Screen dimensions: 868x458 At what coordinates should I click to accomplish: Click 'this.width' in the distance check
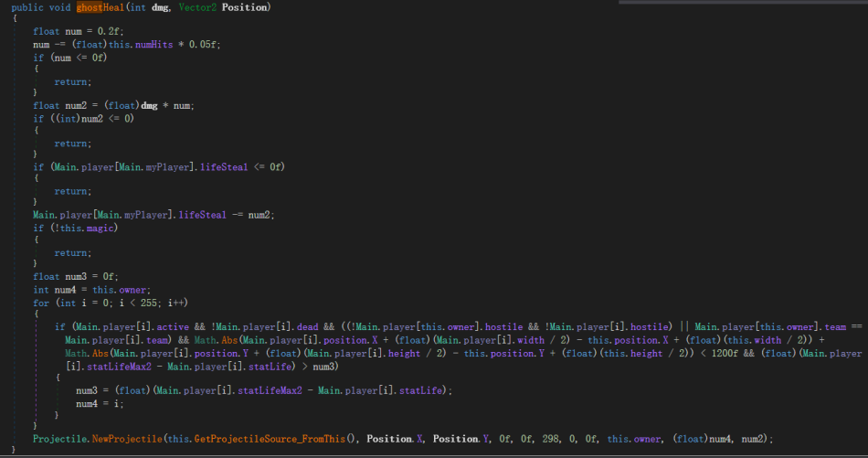(754, 340)
